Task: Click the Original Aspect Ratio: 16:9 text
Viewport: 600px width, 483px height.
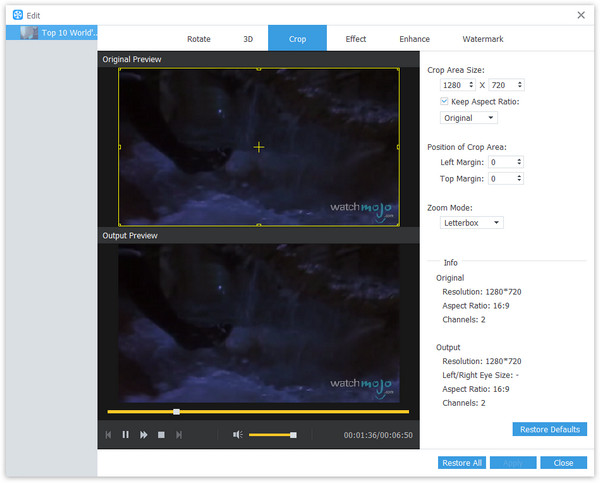Action: pos(476,306)
